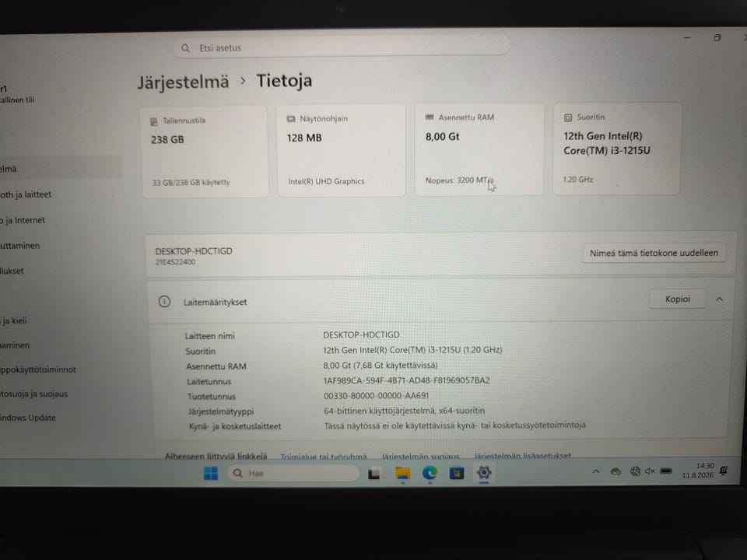747x560 pixels.
Task: Click the Etsi asetus search field
Action: point(342,47)
